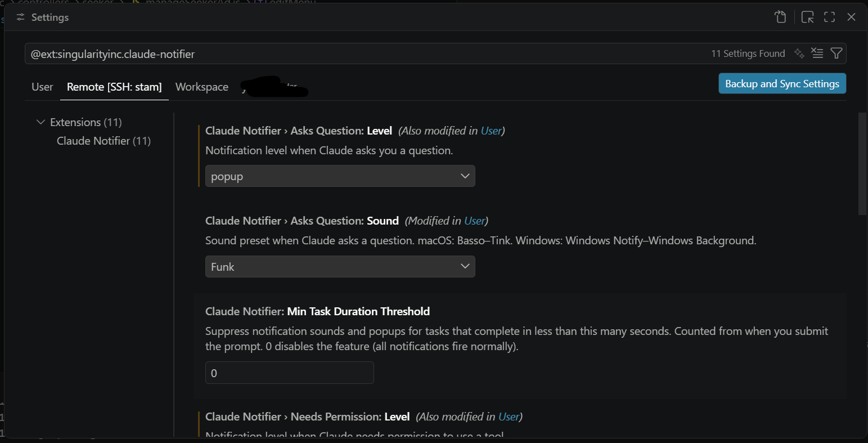Maximize the Settings window
This screenshot has height=443, width=868.
(829, 17)
